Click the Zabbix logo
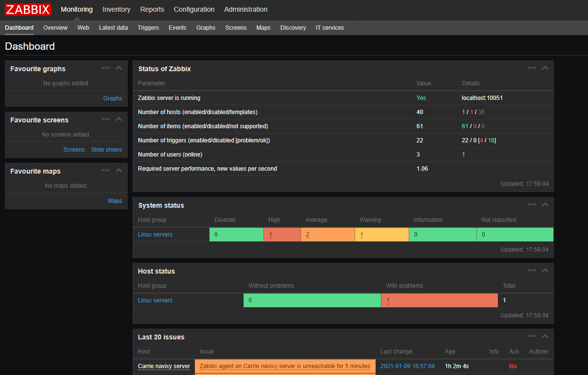 pyautogui.click(x=28, y=9)
